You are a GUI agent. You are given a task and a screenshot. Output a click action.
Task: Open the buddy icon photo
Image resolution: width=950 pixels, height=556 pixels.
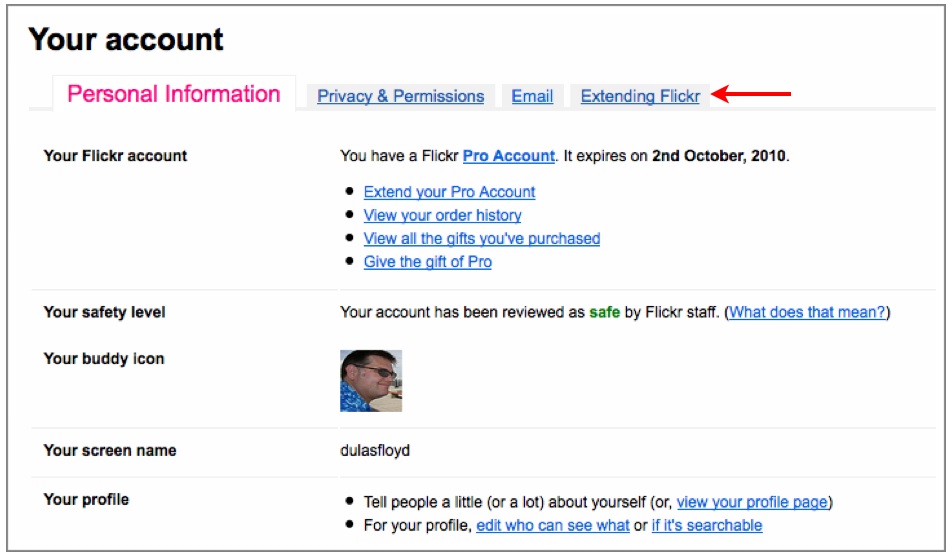click(x=371, y=381)
